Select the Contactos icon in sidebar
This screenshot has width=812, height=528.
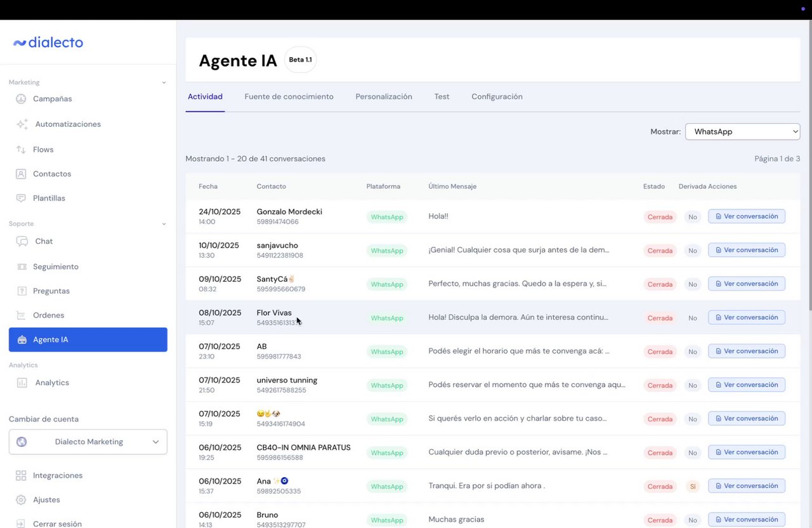point(22,174)
